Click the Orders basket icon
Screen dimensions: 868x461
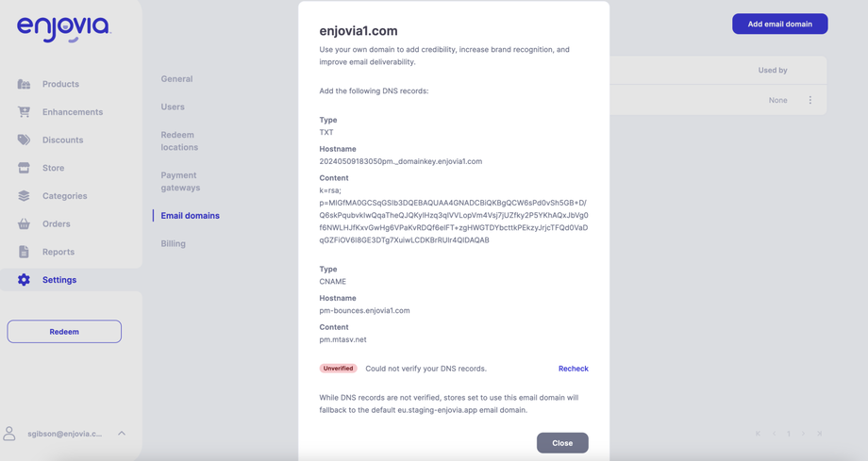(24, 223)
